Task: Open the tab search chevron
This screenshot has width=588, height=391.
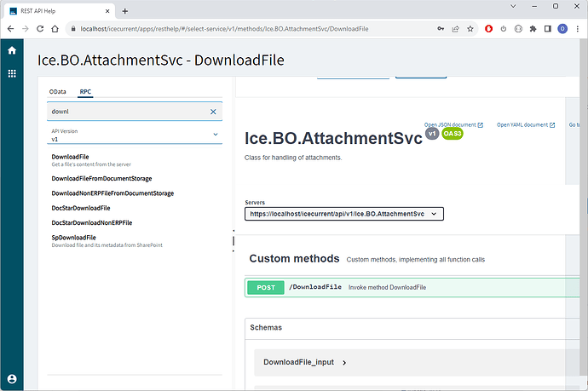Action: pyautogui.click(x=513, y=6)
